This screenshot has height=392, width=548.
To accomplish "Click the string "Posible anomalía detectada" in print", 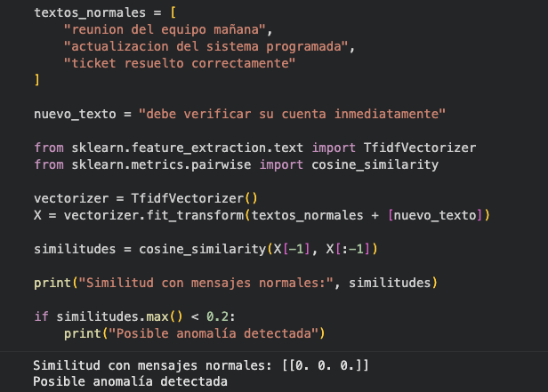I will coord(214,333).
